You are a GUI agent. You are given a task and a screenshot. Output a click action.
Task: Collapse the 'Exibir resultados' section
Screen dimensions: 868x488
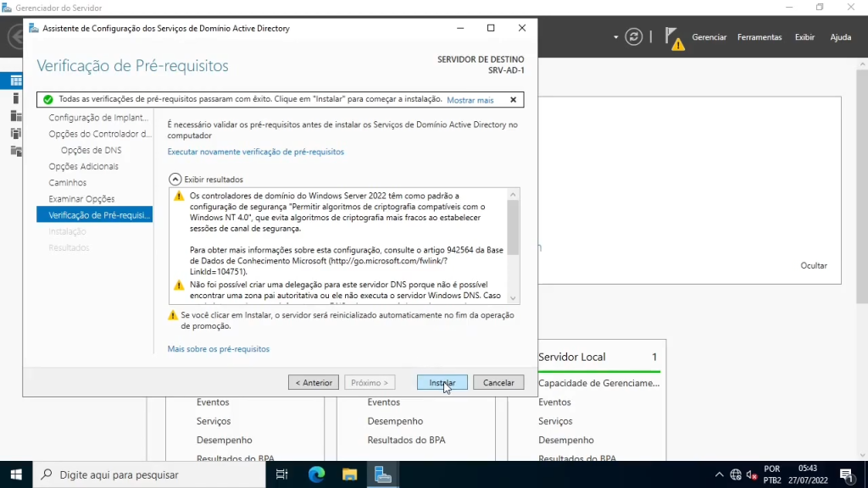coord(175,180)
